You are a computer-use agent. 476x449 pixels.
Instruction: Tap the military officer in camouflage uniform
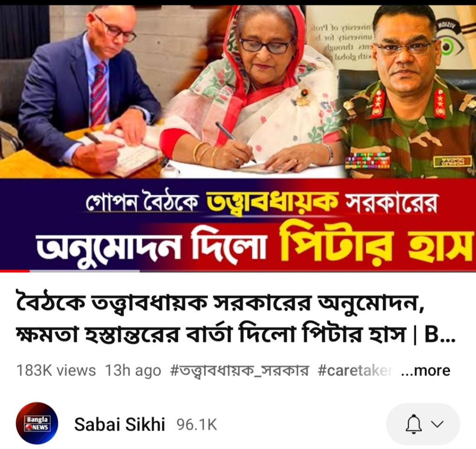point(408,91)
